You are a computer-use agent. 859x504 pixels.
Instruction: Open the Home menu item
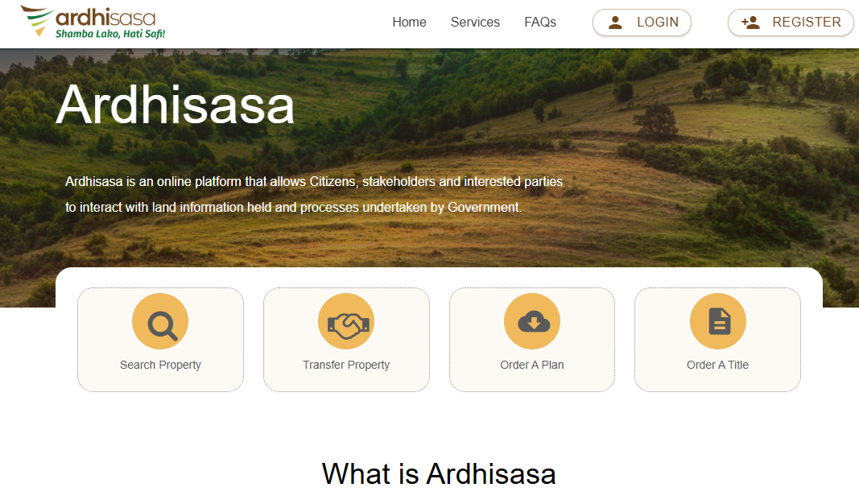(409, 22)
